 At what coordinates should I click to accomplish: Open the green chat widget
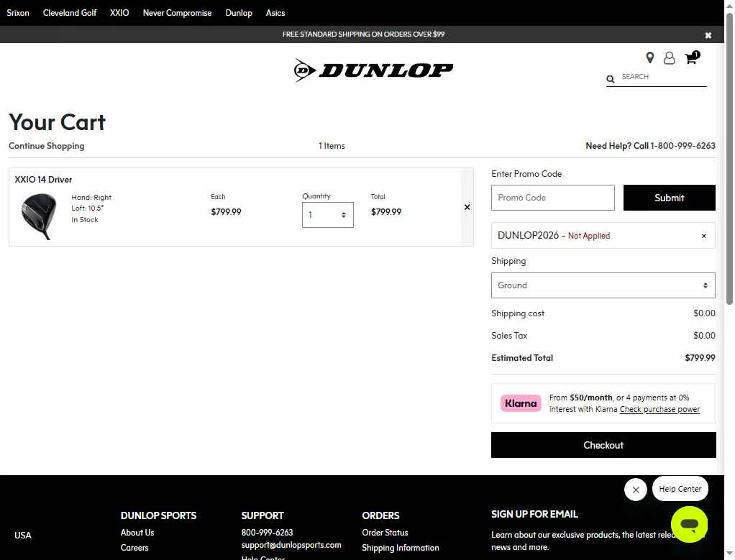pyautogui.click(x=689, y=524)
